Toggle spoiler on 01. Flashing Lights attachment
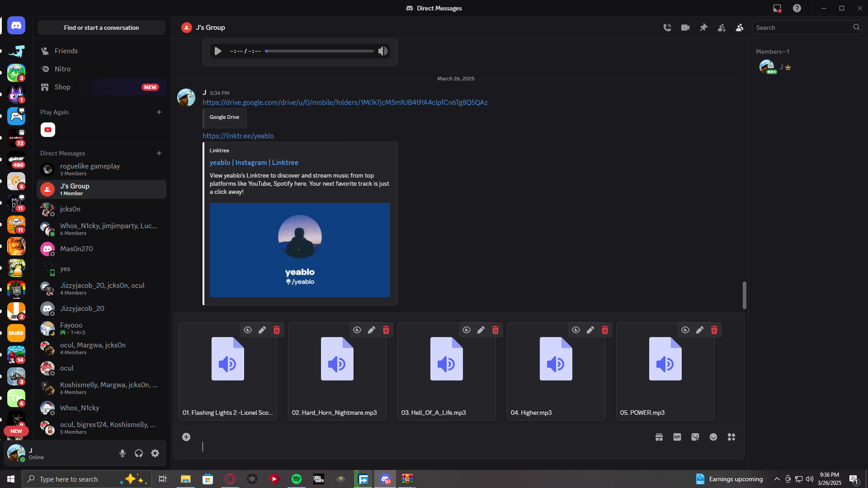The width and height of the screenshot is (868, 488). 248,330
